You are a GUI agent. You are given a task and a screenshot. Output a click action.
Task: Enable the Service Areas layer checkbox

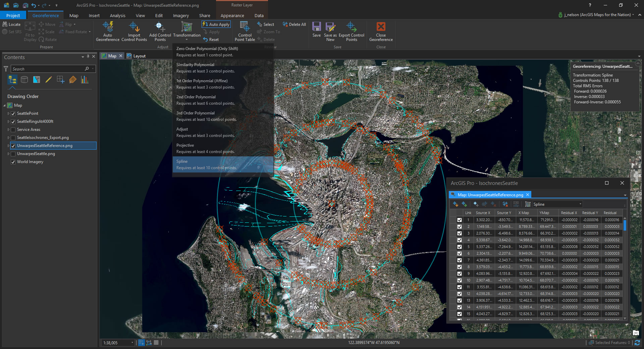pyautogui.click(x=13, y=130)
